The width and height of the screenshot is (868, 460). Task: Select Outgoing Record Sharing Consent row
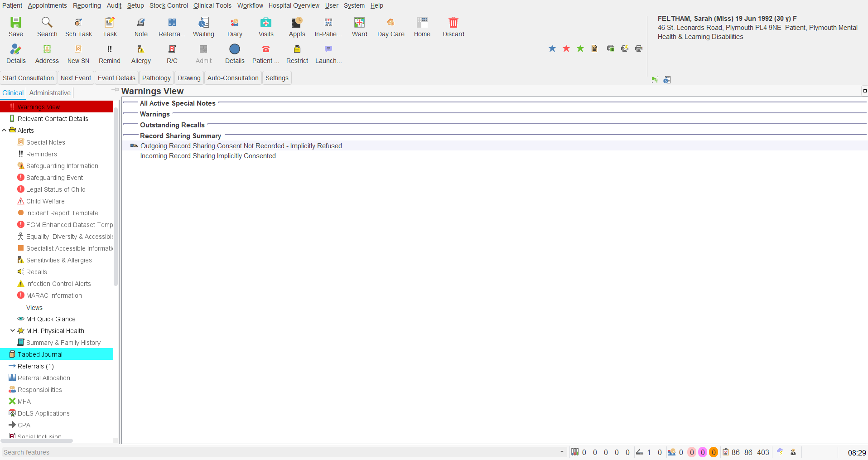coord(495,145)
